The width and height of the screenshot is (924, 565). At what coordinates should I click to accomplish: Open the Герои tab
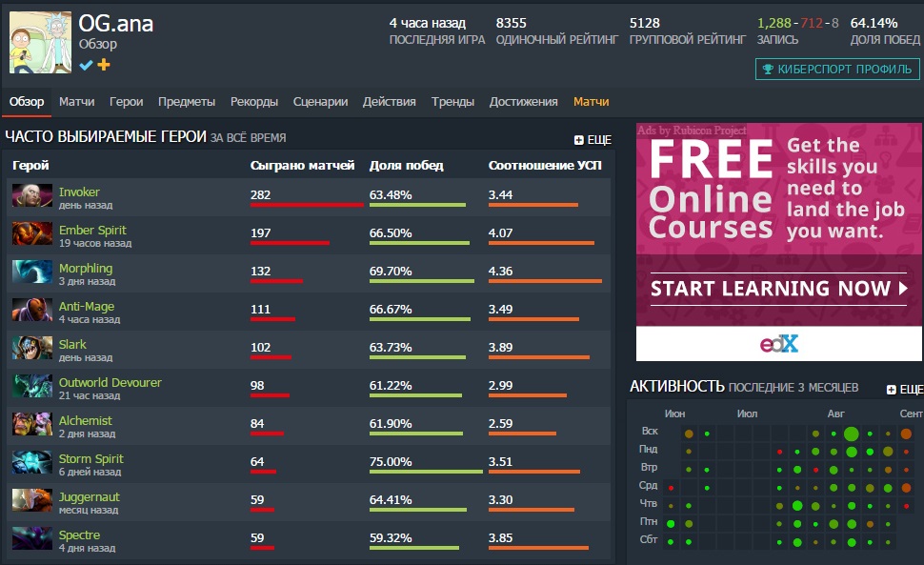pos(126,101)
